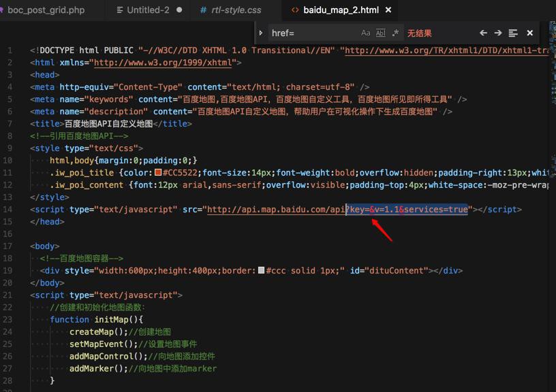Select the baidu_map_2.html tab

[341, 10]
